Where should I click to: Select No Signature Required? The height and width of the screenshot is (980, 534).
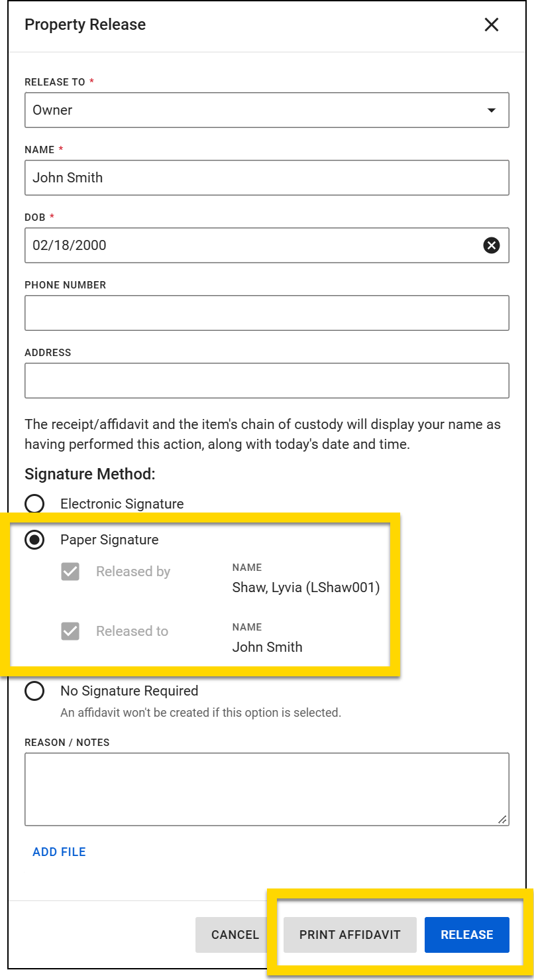click(x=34, y=691)
